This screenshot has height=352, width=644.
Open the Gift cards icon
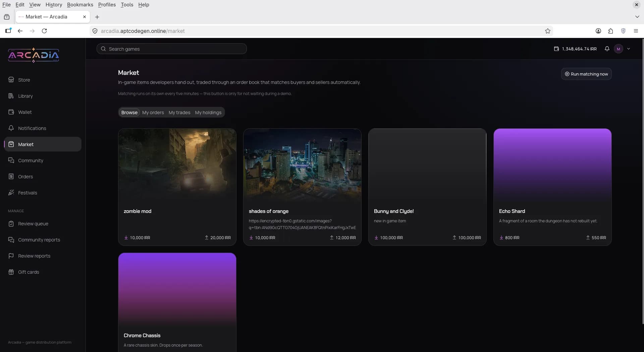click(x=11, y=272)
